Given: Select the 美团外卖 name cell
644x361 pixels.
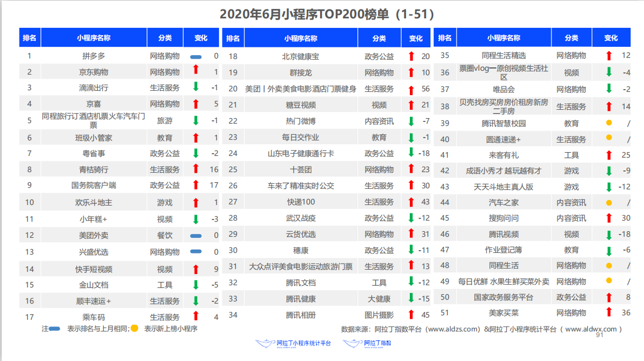Looking at the screenshot, I should pos(94,236).
